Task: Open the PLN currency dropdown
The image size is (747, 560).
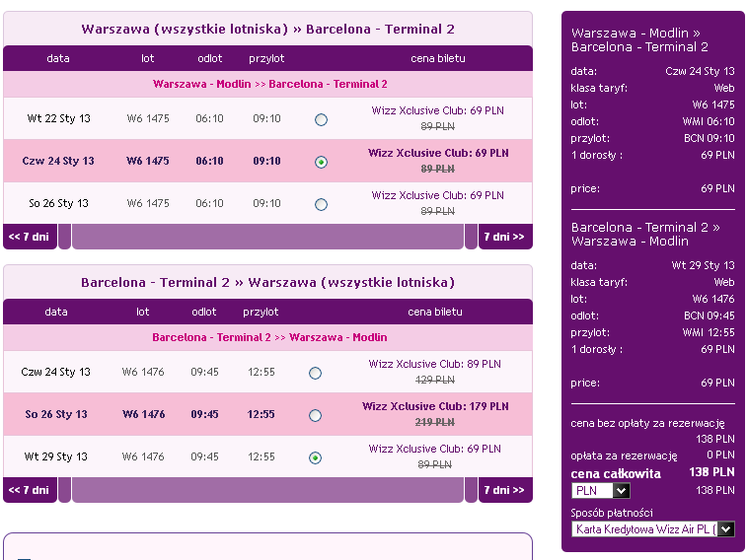Action: click(601, 491)
